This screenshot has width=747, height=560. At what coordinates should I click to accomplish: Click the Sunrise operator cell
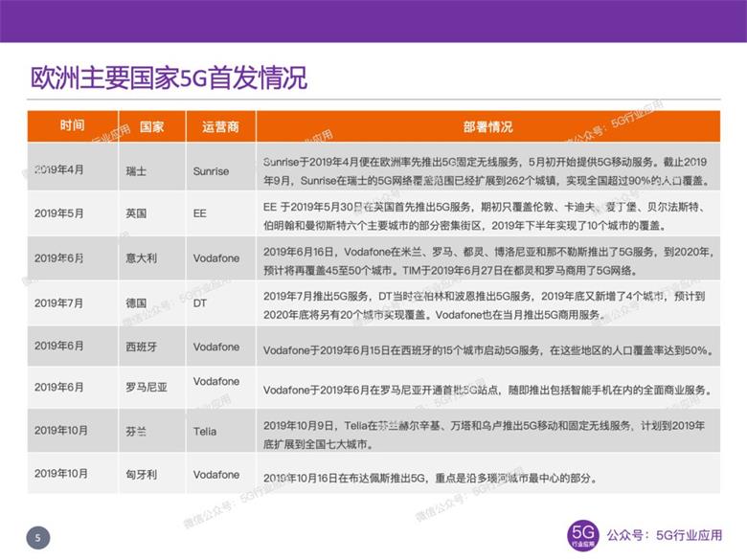click(211, 170)
